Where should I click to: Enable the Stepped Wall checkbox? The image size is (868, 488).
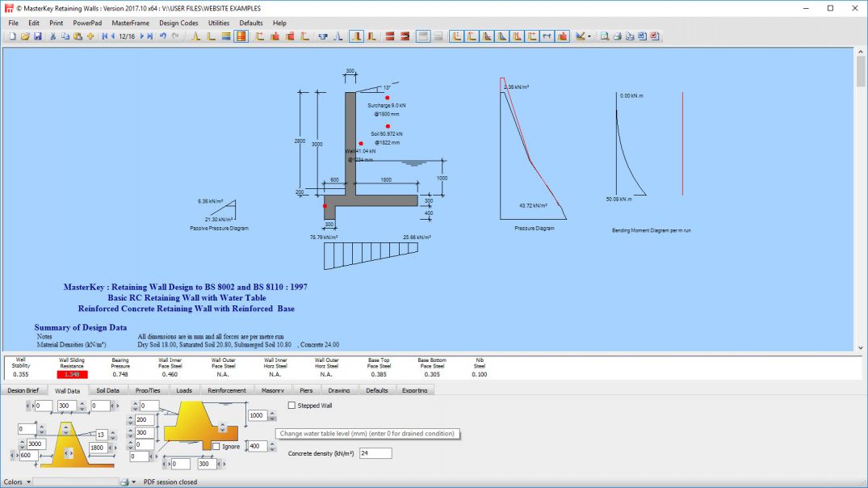point(291,406)
